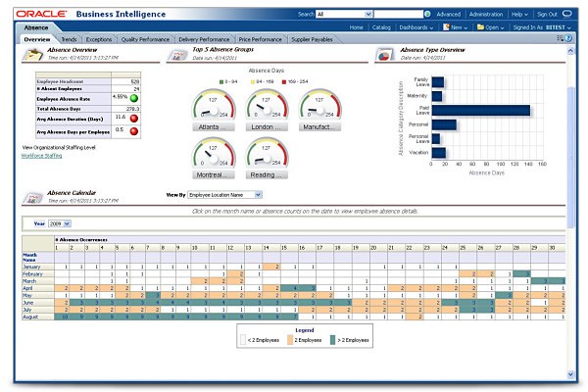Viewport: 588px width, 392px height.
Task: Expand the New menu
Action: (459, 27)
